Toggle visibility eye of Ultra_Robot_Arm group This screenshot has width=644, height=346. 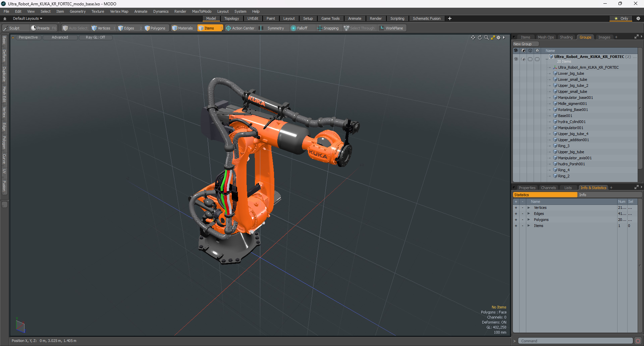pyautogui.click(x=516, y=59)
